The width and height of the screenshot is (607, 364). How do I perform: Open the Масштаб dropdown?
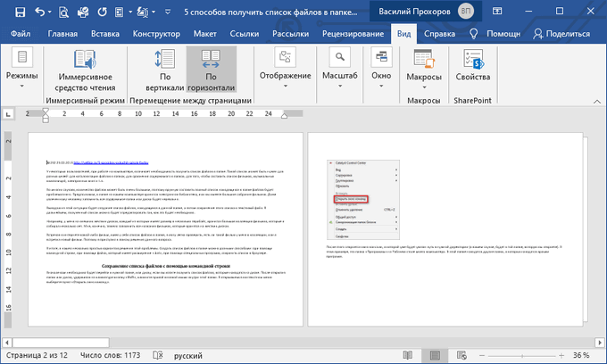point(340,69)
